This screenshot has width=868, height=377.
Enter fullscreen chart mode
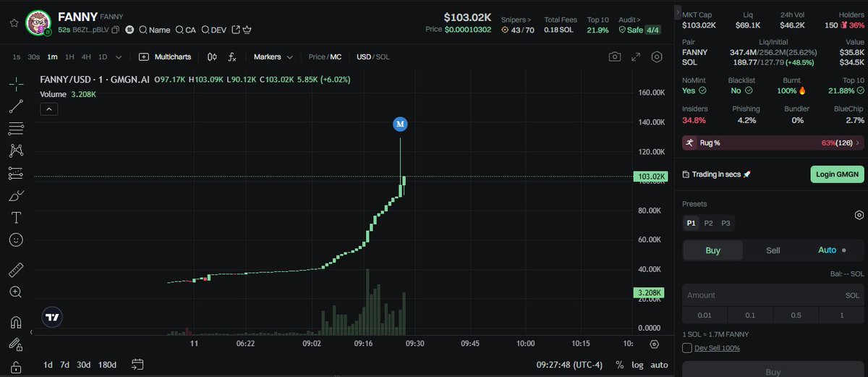point(636,56)
